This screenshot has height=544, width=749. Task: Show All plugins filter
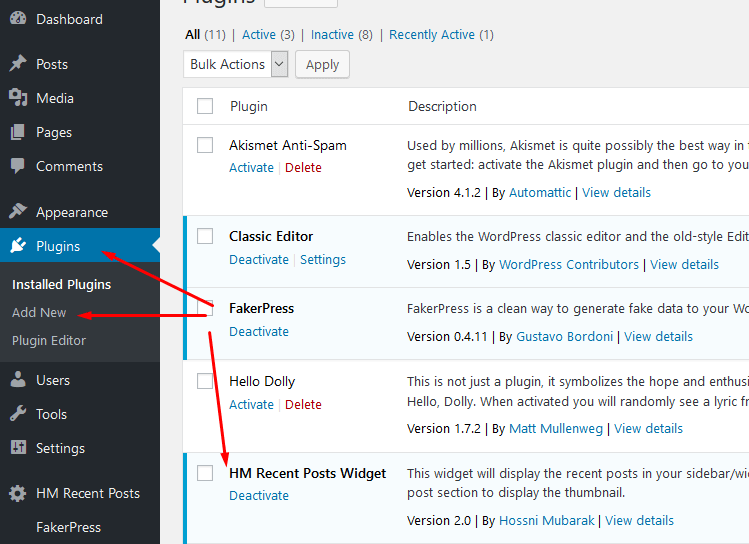193,35
